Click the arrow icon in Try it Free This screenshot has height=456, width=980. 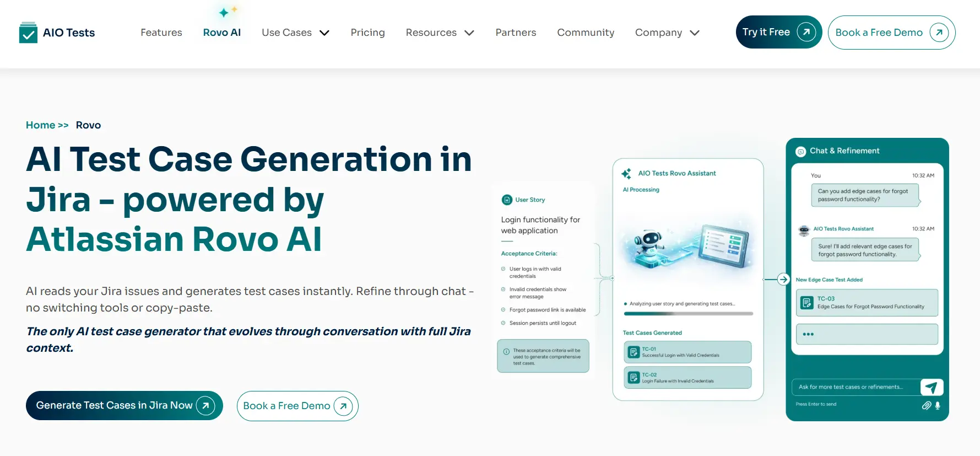pyautogui.click(x=806, y=32)
